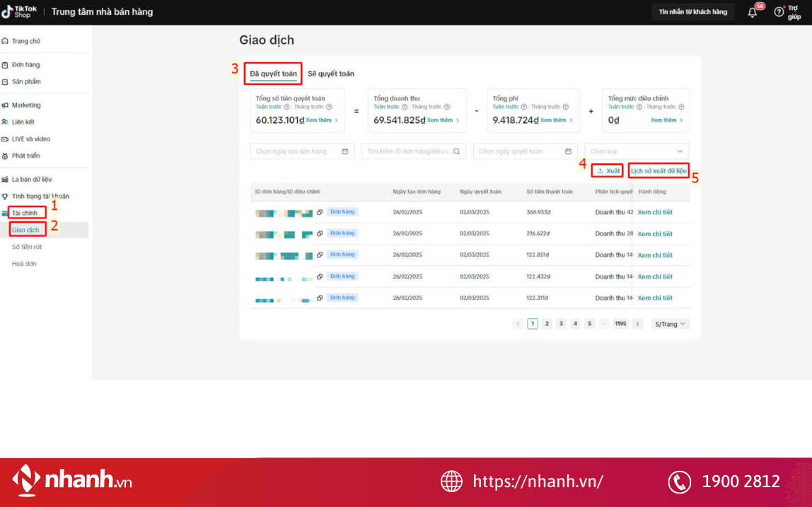This screenshot has height=507, width=812.
Task: Click the help question mark icon
Action: point(779,12)
